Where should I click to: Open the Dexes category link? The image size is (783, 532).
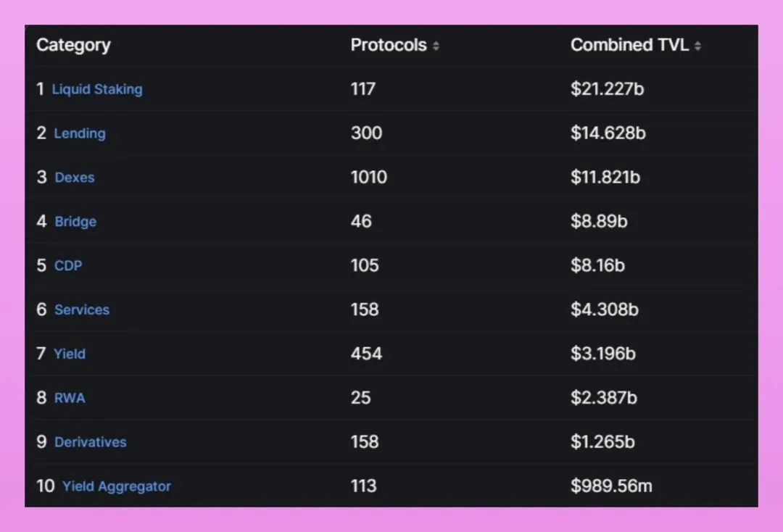[x=75, y=178]
